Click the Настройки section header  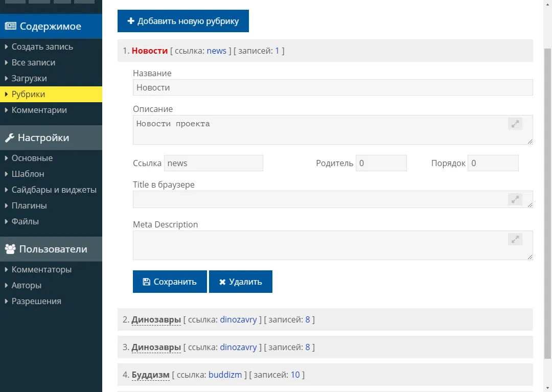click(51, 137)
